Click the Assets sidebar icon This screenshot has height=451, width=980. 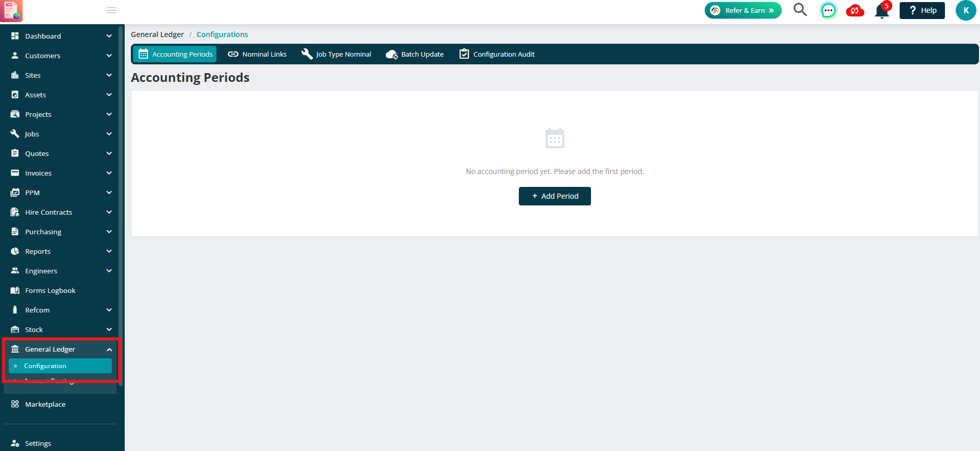15,95
